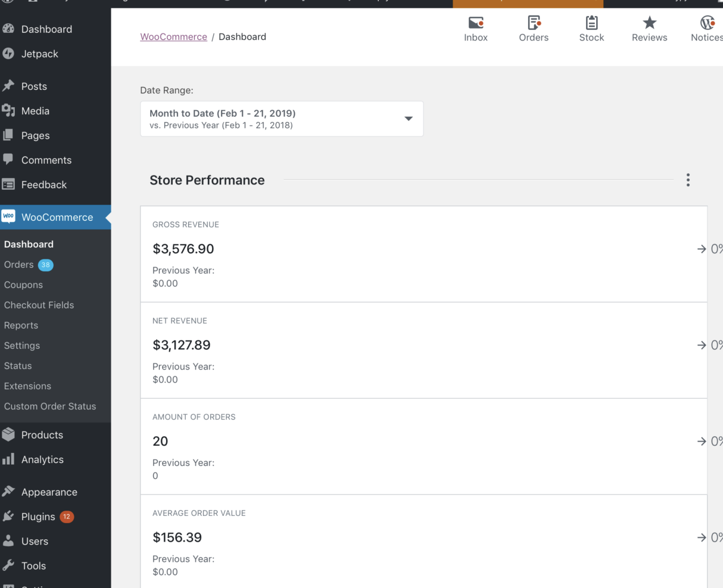Open the Gross Revenue performance card

point(424,254)
